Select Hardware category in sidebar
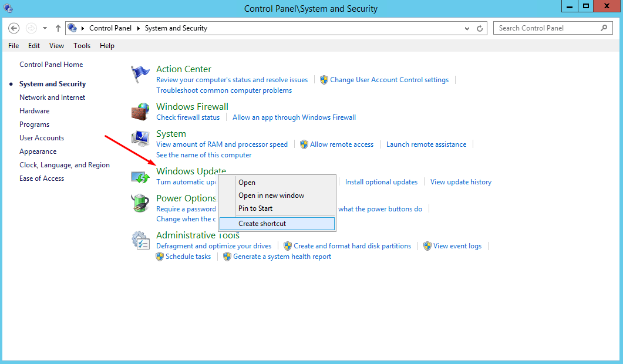 coord(35,111)
